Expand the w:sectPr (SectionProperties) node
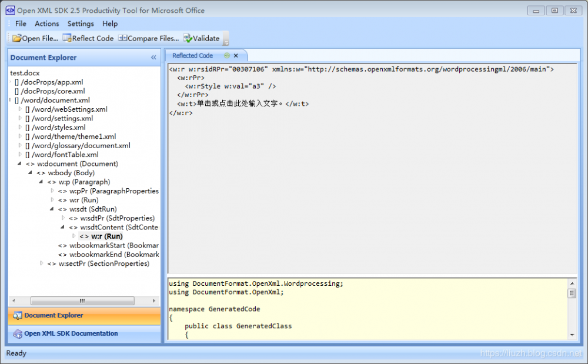 (41, 263)
